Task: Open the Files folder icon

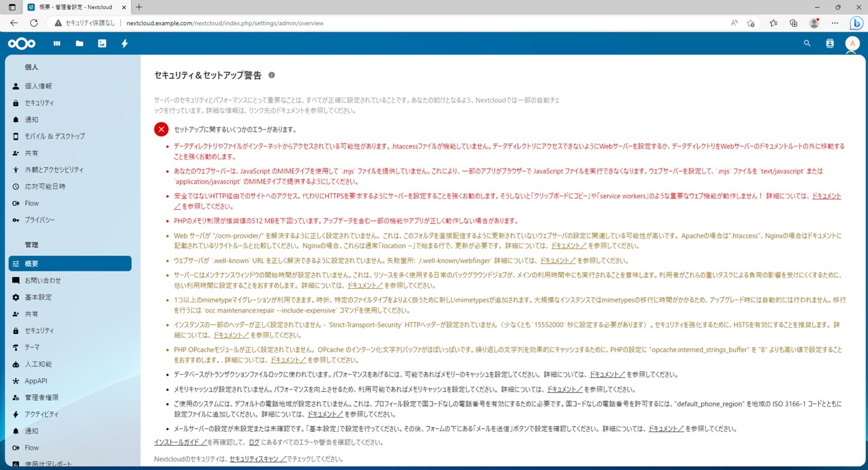Action: 80,43
